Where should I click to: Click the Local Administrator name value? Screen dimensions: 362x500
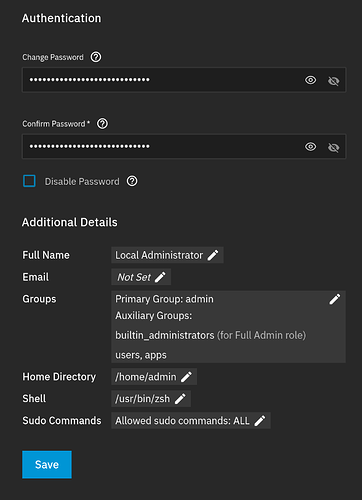pos(159,255)
